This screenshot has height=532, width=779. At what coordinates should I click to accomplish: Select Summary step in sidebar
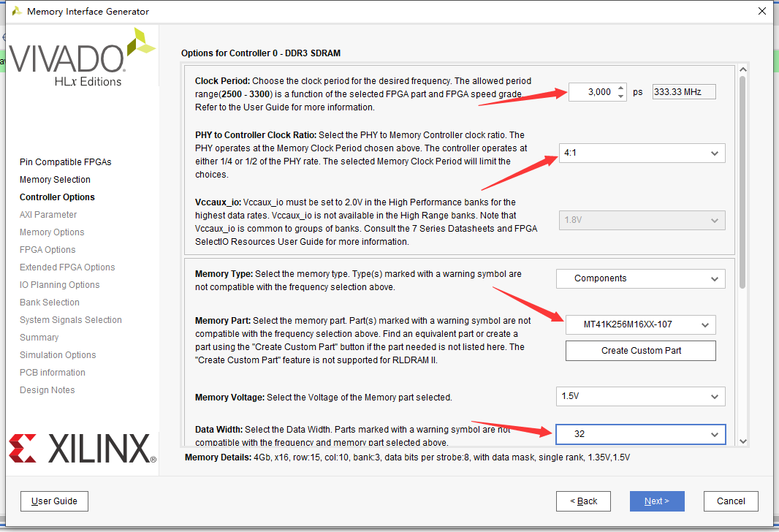[39, 338]
